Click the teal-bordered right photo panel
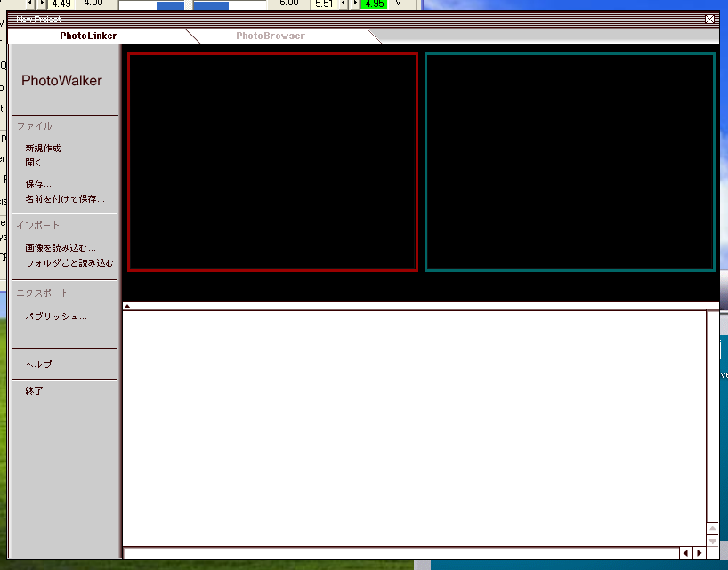 [x=570, y=162]
